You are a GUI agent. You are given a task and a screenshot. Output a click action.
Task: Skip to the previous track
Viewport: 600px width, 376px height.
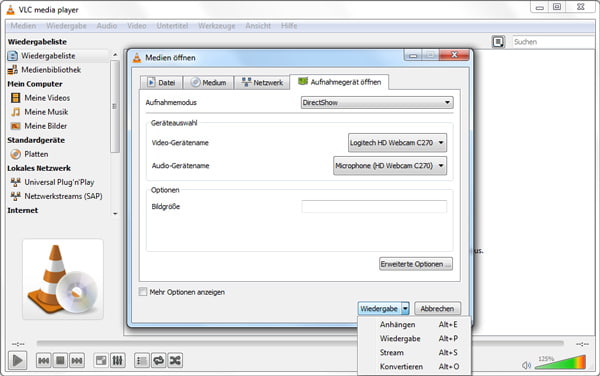(44, 360)
